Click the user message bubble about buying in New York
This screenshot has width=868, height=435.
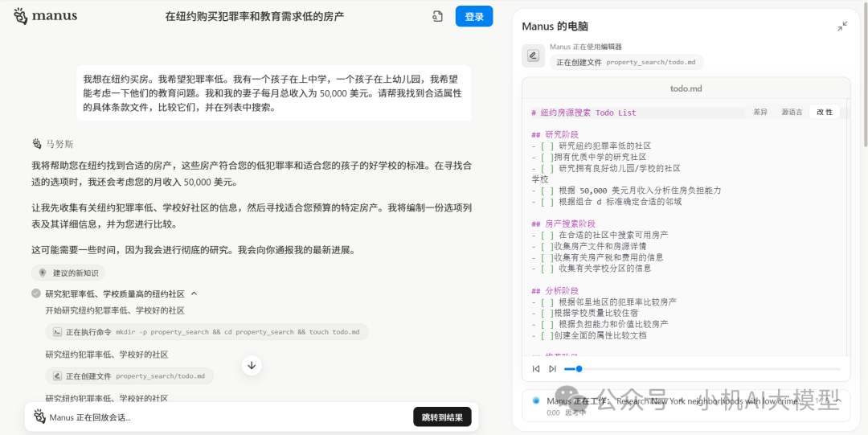(273, 93)
